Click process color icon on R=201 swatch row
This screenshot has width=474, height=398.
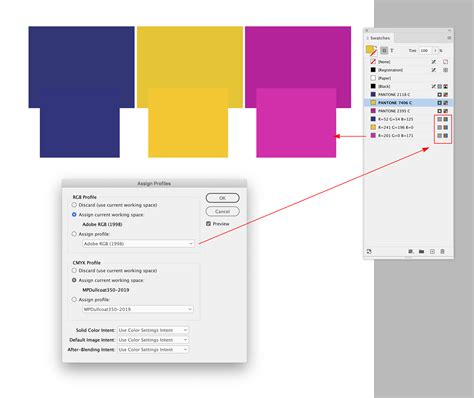440,135
